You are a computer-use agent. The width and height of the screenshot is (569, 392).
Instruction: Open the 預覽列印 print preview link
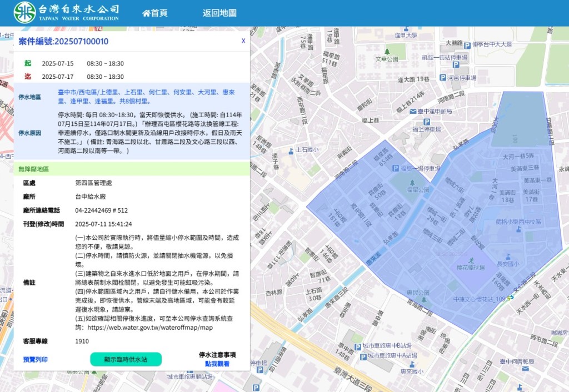36,359
